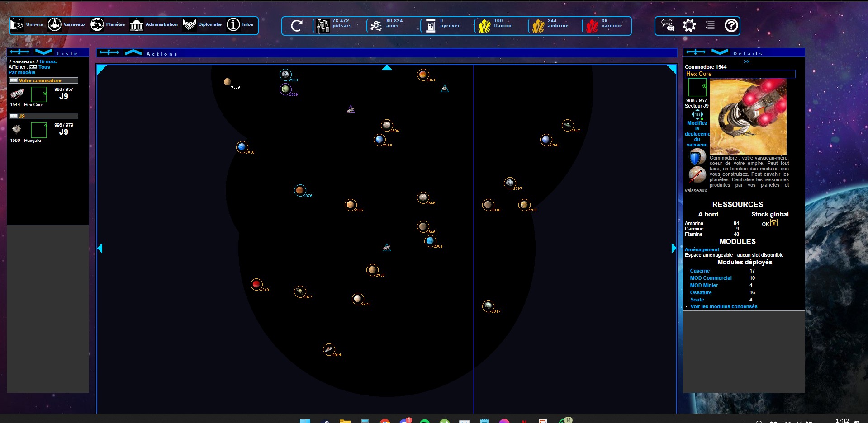Click the ambrine crystal icon
Image resolution: width=868 pixels, height=423 pixels.
(538, 26)
